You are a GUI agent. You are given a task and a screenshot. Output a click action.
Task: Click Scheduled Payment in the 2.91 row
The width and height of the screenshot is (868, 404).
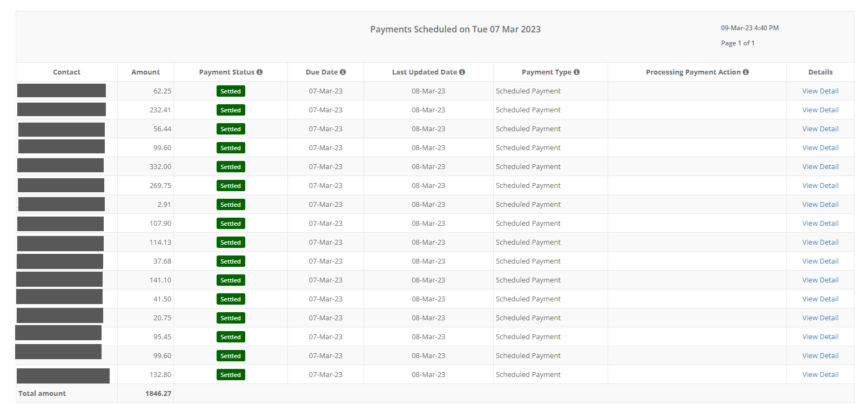(528, 204)
